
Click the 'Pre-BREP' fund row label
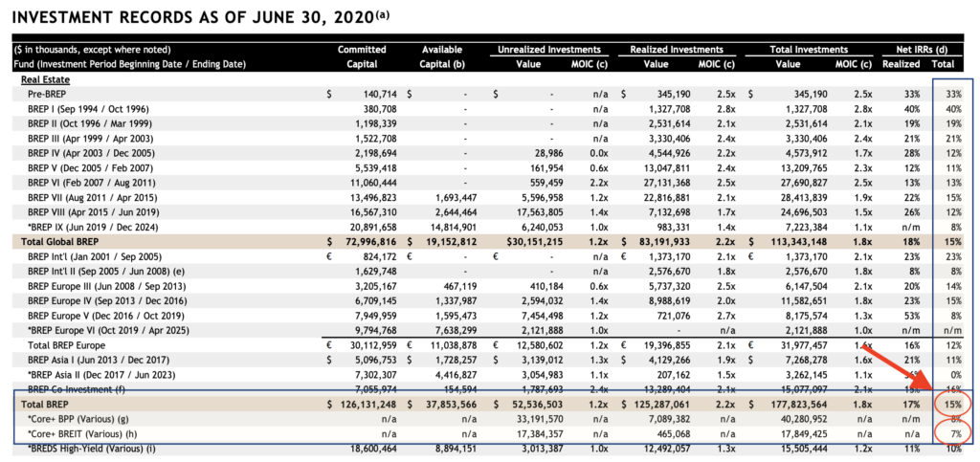pos(46,94)
